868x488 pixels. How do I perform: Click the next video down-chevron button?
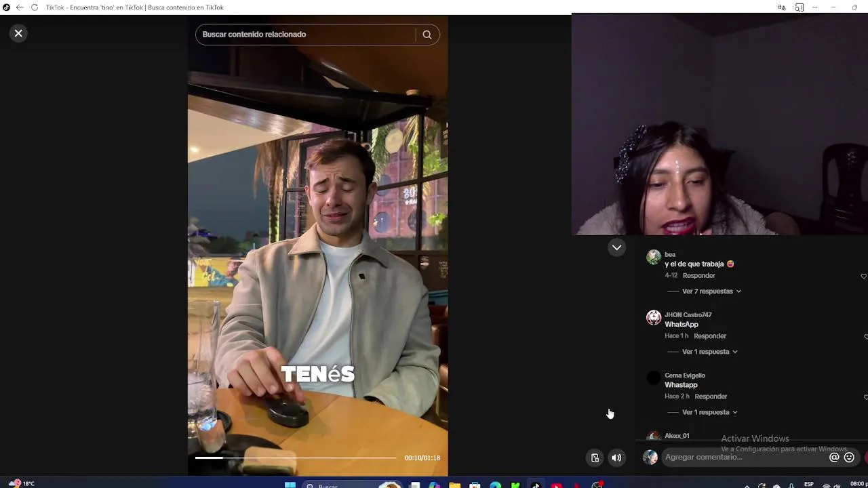pos(616,247)
